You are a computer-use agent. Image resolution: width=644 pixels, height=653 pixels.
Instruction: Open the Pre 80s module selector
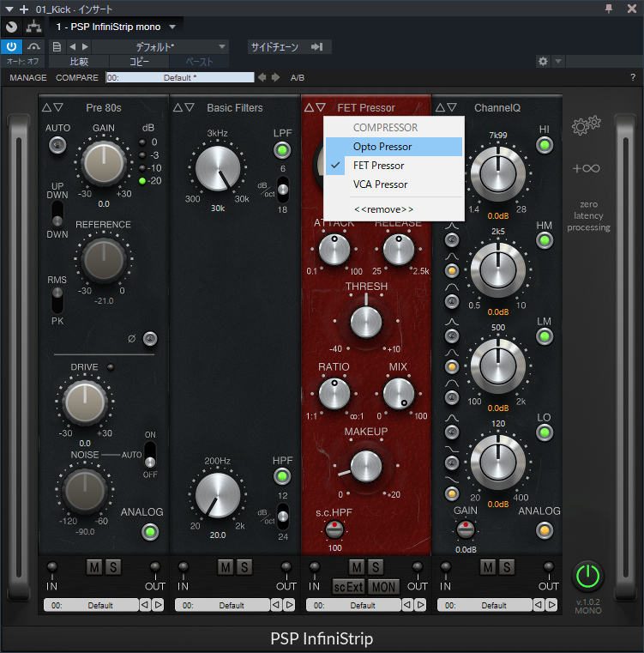[104, 108]
